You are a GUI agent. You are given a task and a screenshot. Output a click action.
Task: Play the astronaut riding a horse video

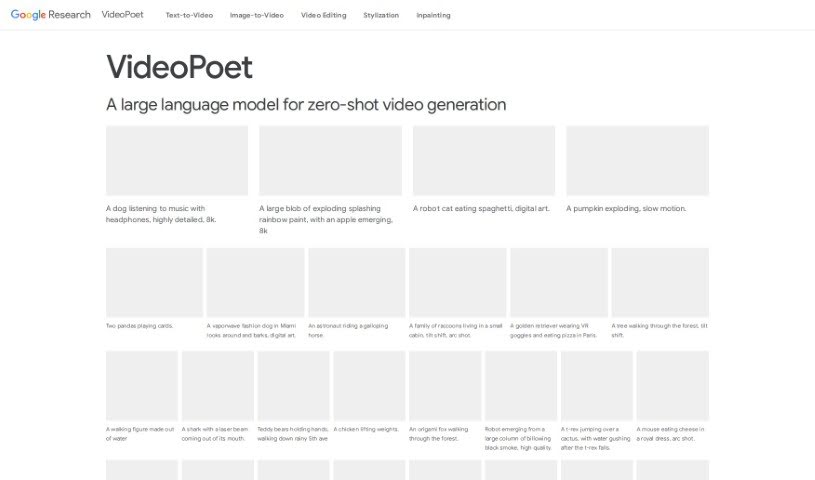(357, 282)
